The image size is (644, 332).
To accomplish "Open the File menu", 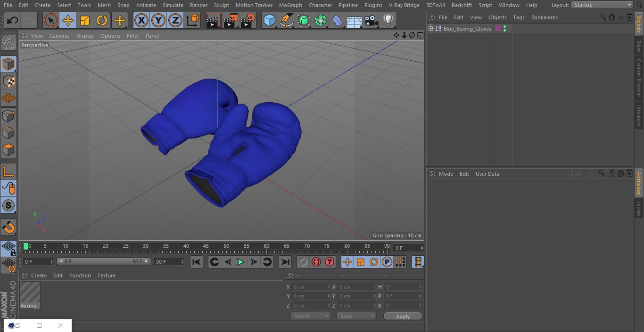I will click(8, 5).
